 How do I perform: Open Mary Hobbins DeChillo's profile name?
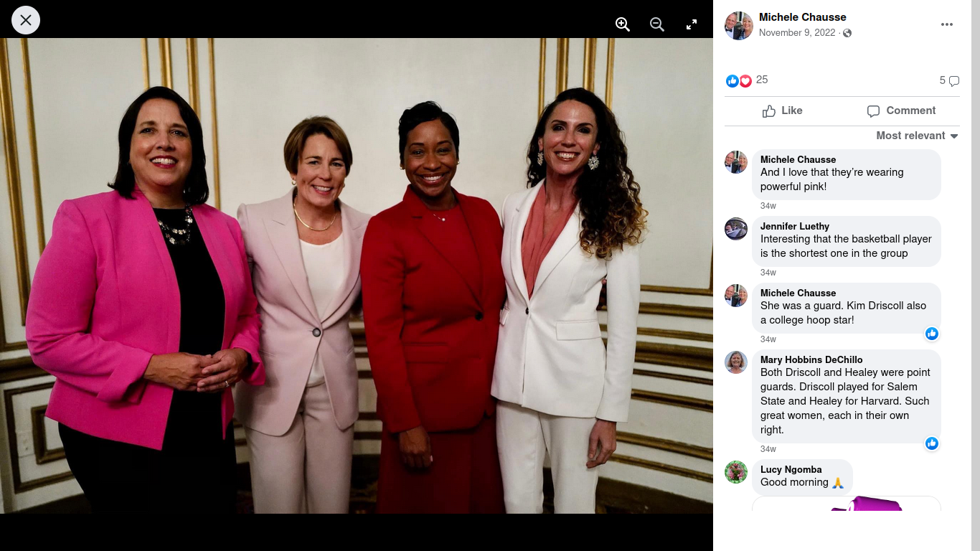[811, 359]
